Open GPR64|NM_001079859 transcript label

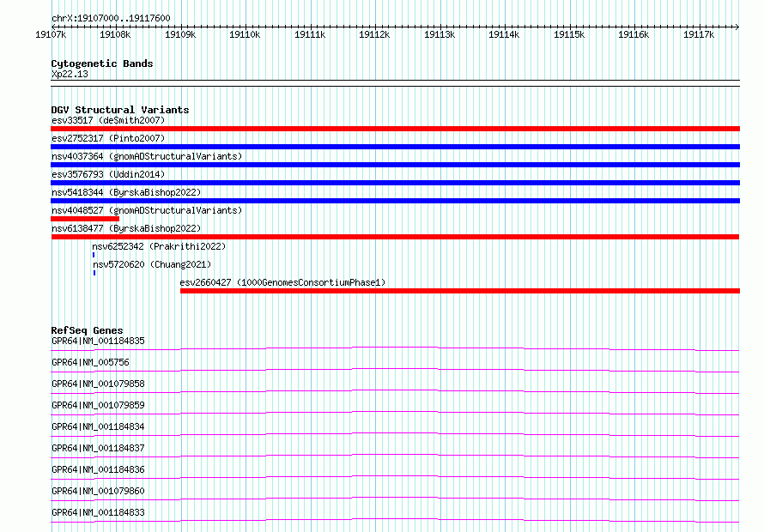point(98,405)
